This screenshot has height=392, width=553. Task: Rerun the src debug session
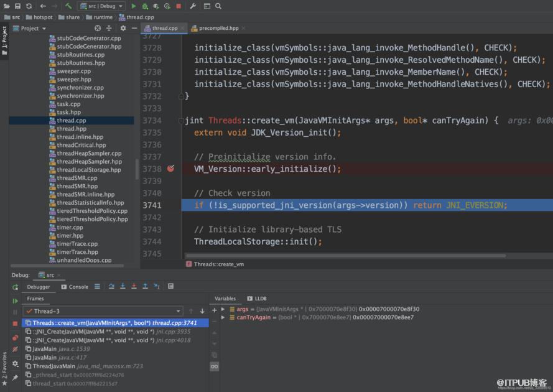pyautogui.click(x=15, y=287)
